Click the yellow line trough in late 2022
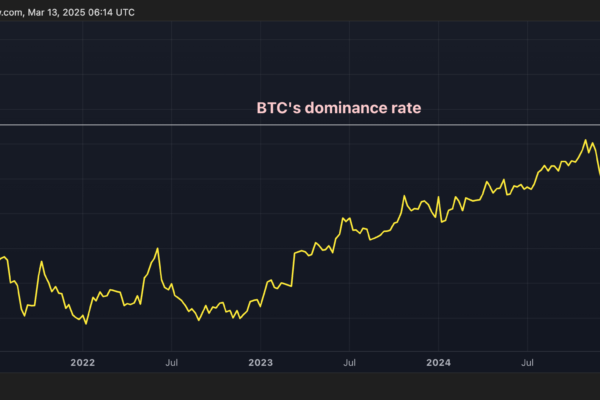 [200, 320]
